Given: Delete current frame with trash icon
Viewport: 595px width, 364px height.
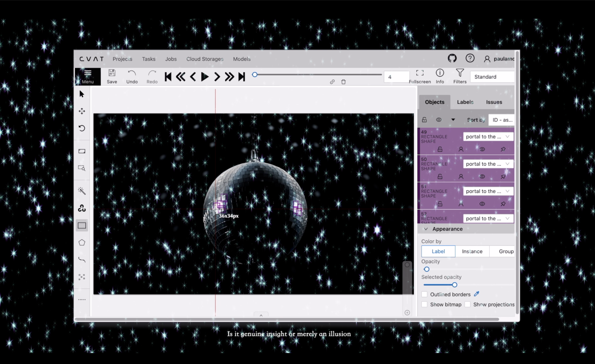Looking at the screenshot, I should (x=343, y=82).
